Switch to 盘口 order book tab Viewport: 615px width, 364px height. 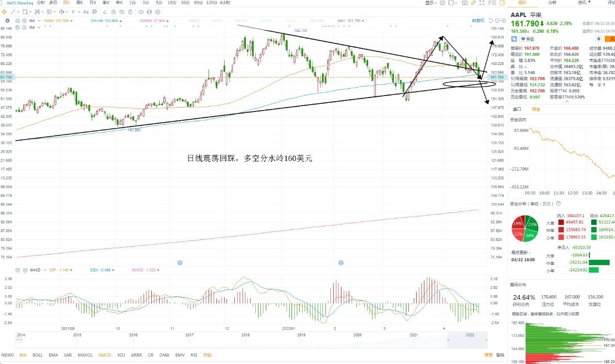pyautogui.click(x=517, y=109)
